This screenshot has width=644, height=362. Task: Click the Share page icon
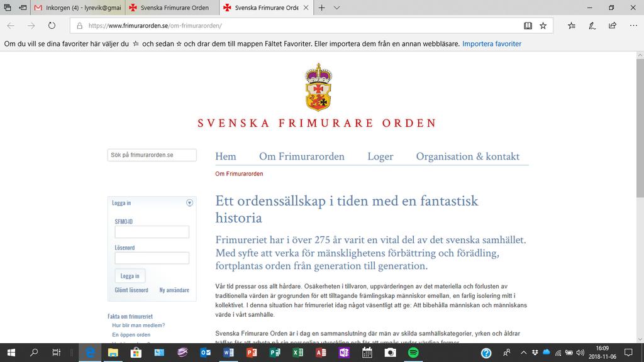[x=613, y=25]
